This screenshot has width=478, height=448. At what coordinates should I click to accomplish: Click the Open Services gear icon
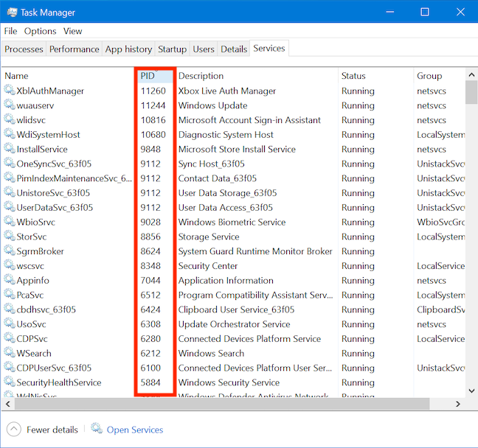coord(97,428)
